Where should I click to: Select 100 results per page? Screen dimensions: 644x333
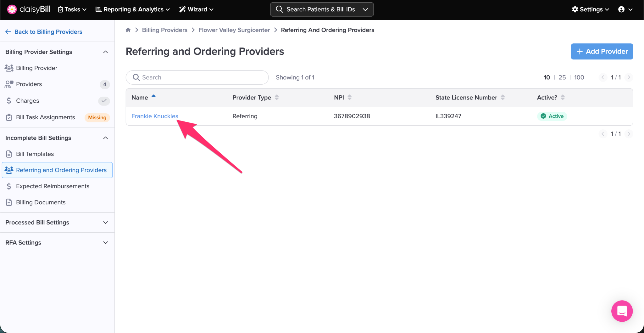pos(579,77)
